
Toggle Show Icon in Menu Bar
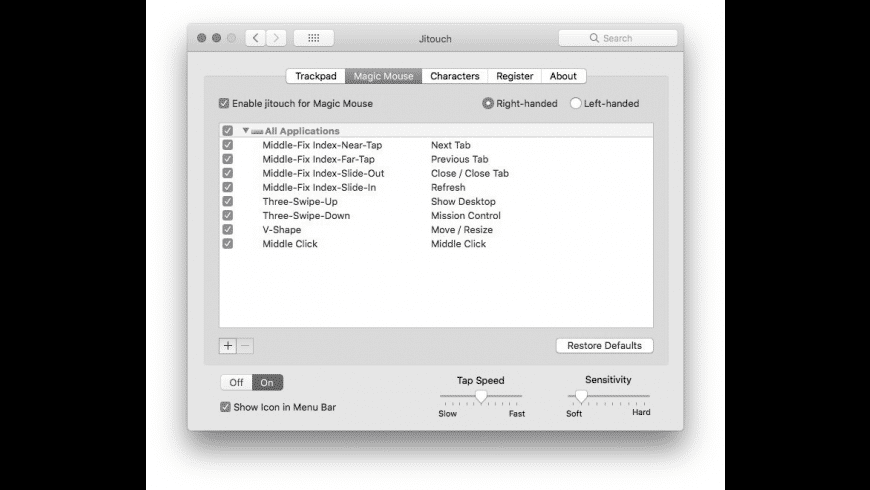click(225, 407)
